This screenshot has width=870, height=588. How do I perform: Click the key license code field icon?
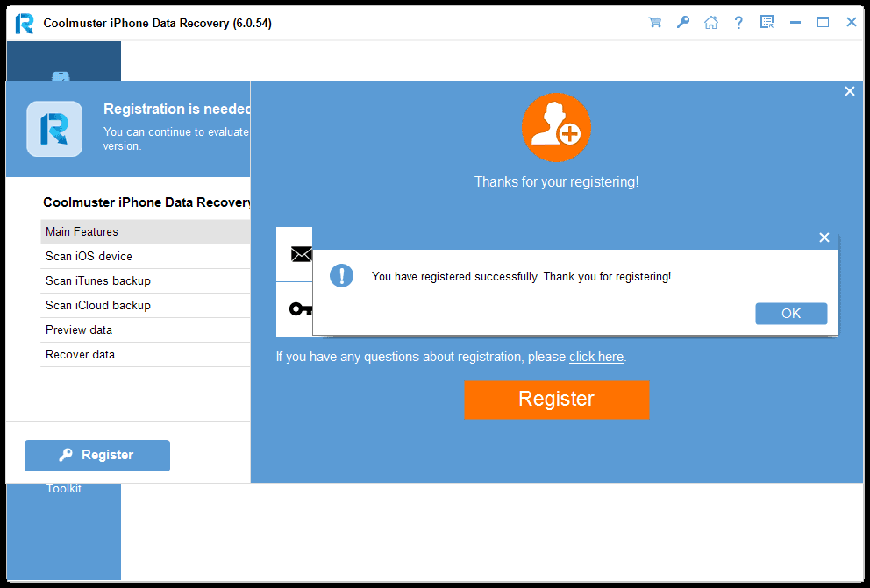(x=301, y=308)
